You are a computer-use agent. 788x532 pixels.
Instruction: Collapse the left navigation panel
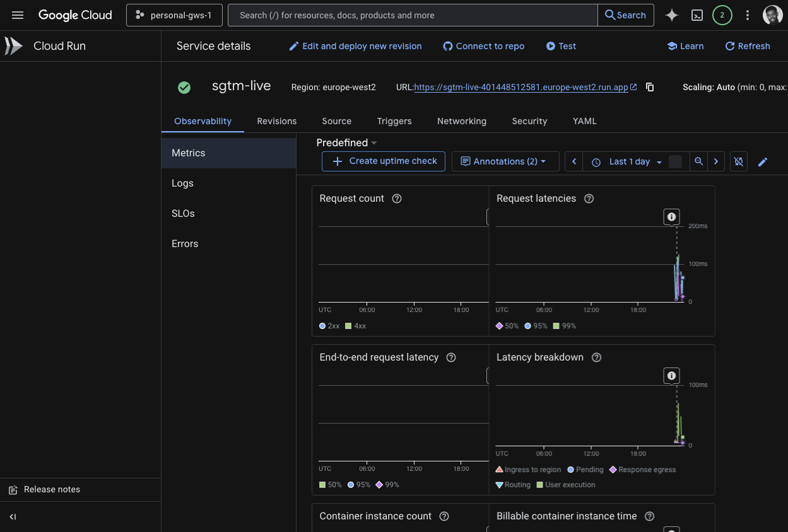coord(13,517)
